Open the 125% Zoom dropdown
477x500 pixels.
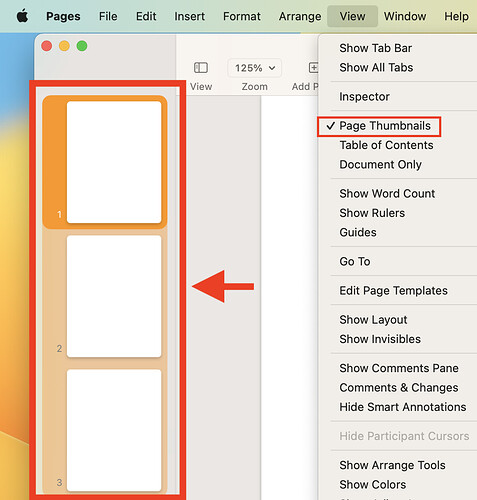tap(255, 68)
